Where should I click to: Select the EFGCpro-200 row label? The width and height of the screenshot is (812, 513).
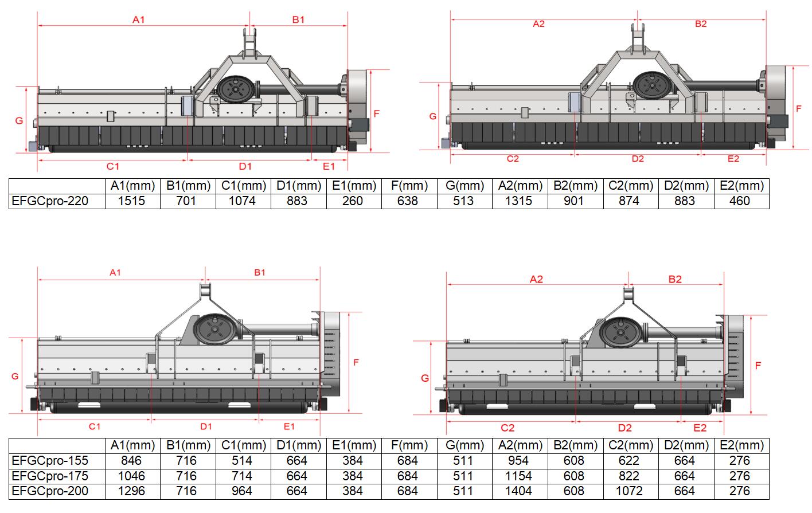pos(50,491)
